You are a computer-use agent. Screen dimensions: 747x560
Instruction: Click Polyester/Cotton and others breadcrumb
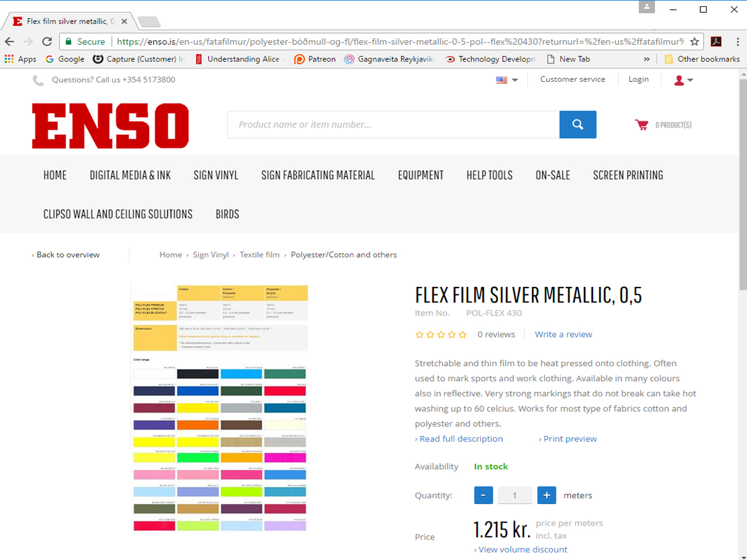click(344, 255)
